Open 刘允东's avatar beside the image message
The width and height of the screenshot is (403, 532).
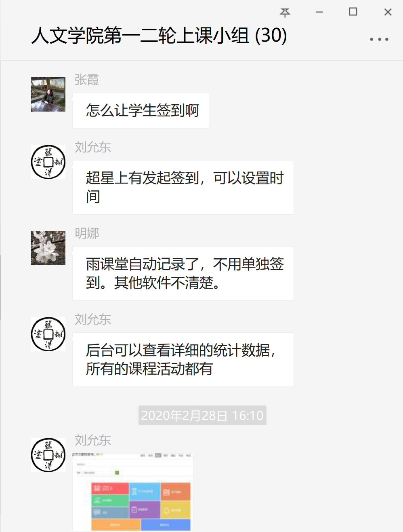coord(48,455)
